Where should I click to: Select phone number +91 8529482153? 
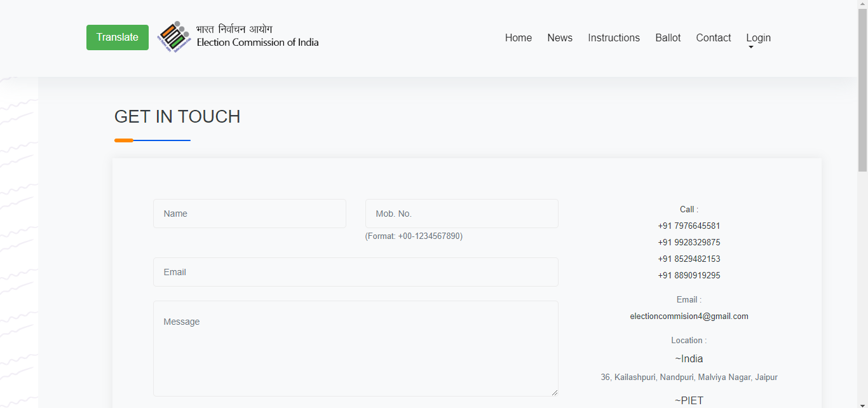(689, 259)
